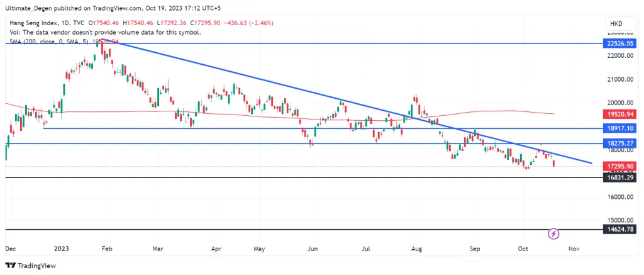Click the TradingView logo
Viewport: 644px width, 275px height.
(x=30, y=266)
